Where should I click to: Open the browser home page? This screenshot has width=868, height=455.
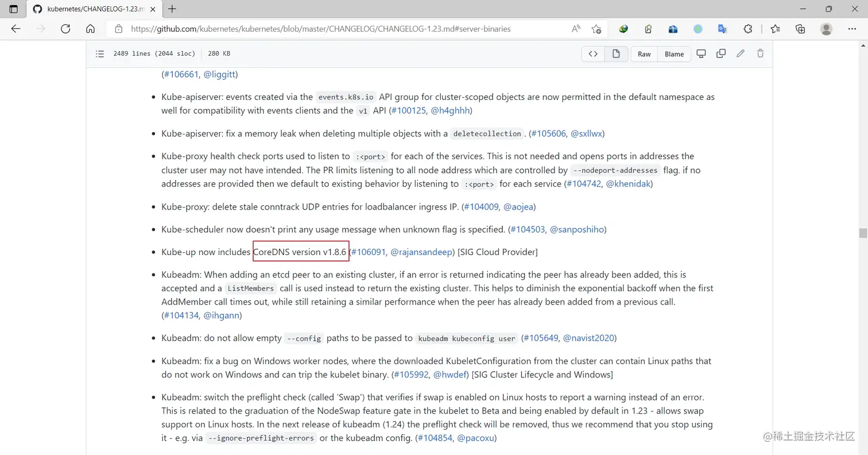[x=90, y=29]
